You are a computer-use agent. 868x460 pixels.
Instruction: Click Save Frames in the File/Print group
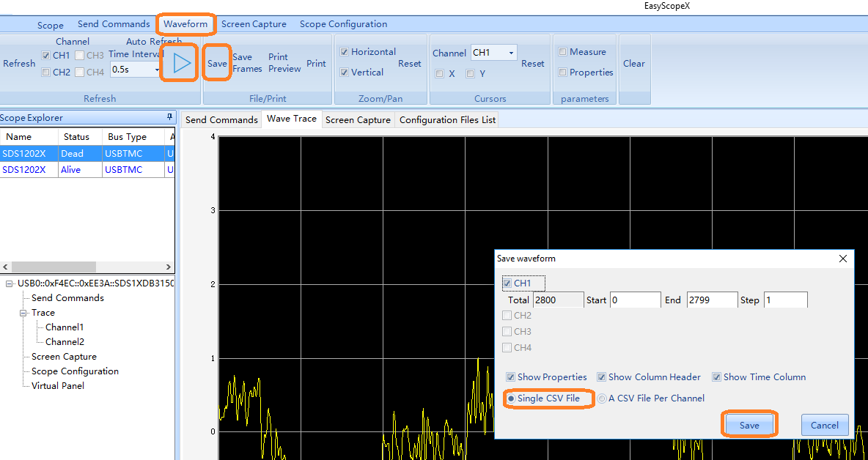pyautogui.click(x=247, y=63)
